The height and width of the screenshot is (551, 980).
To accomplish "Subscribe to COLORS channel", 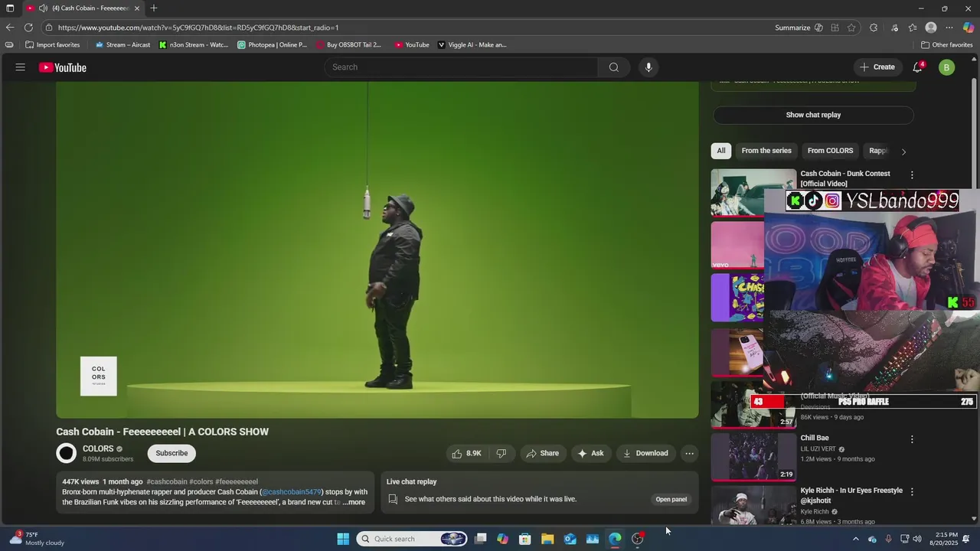I will coord(171,453).
